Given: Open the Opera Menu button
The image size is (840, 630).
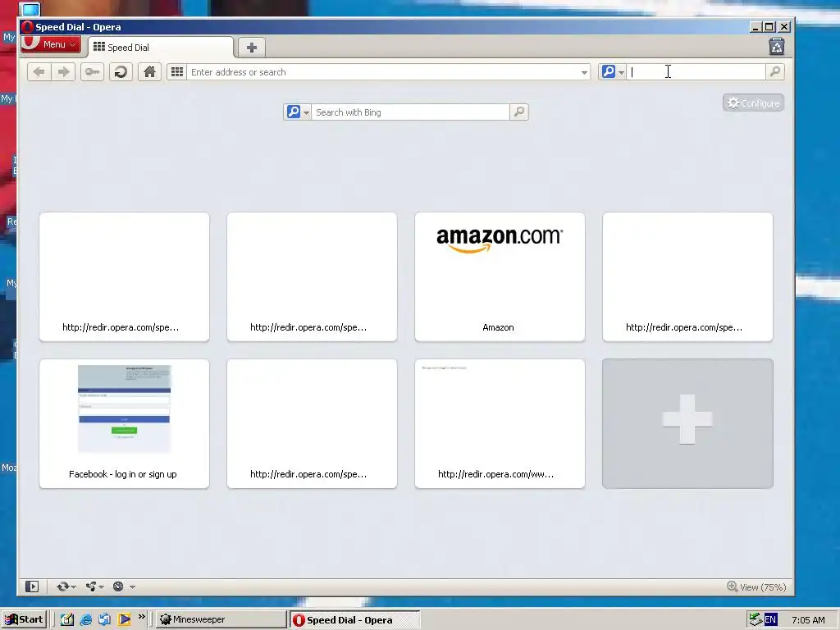Looking at the screenshot, I should pos(51,44).
